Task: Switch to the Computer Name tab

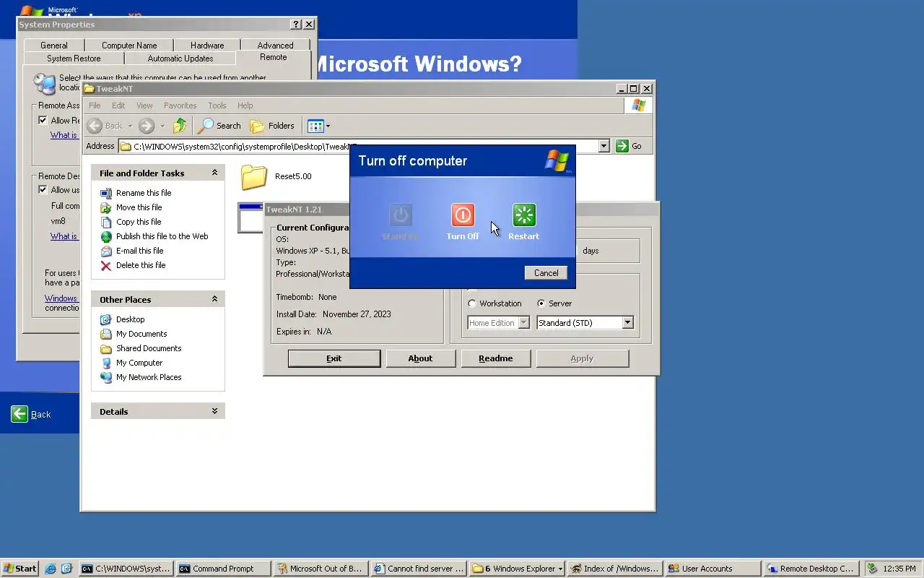Action: point(129,46)
